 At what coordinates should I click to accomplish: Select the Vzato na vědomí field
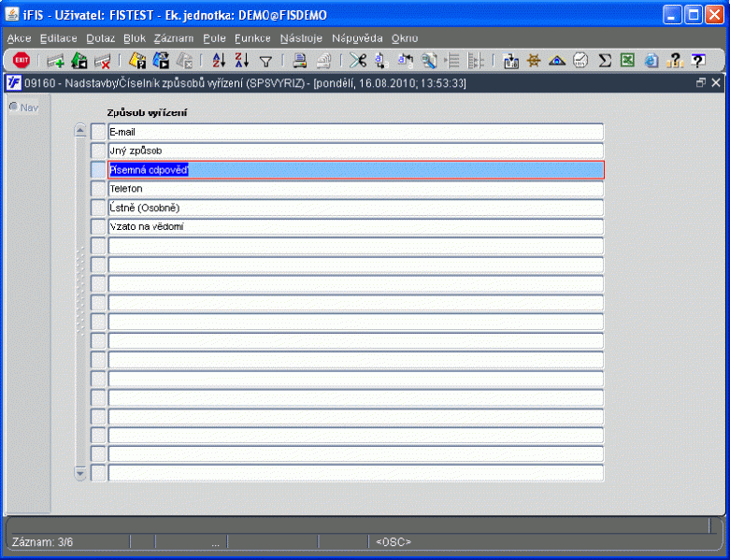[356, 226]
